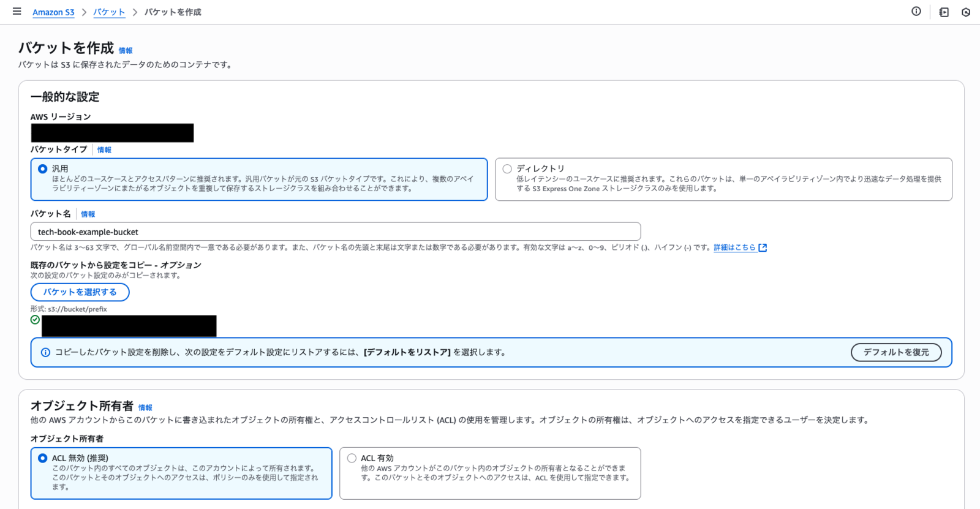The image size is (980, 509).
Task: Click the info icon in the restore-defaults banner
Action: pos(45,352)
